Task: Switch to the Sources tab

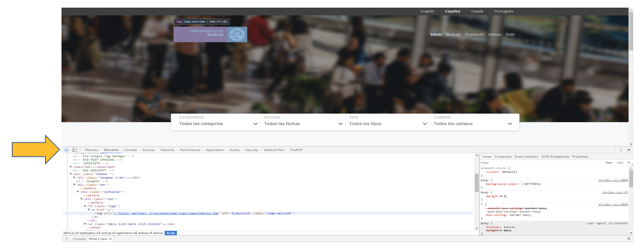Action: coord(149,150)
